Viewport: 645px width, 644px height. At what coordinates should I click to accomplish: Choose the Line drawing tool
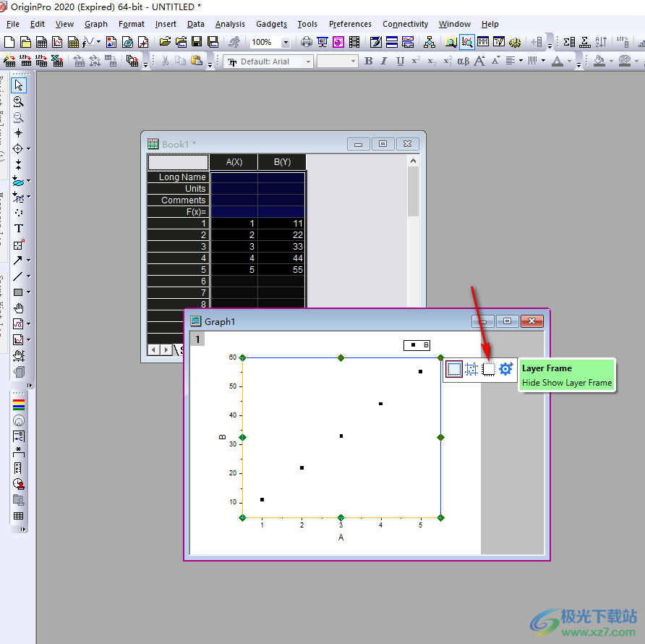[x=17, y=276]
